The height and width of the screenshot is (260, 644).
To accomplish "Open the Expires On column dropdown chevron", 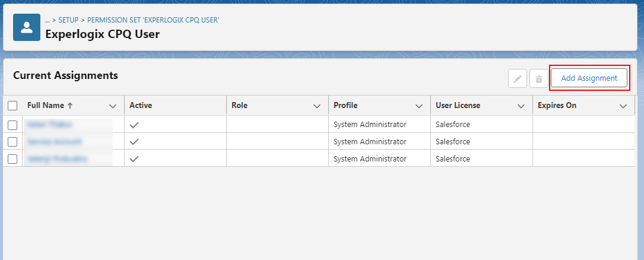I will coord(623,106).
